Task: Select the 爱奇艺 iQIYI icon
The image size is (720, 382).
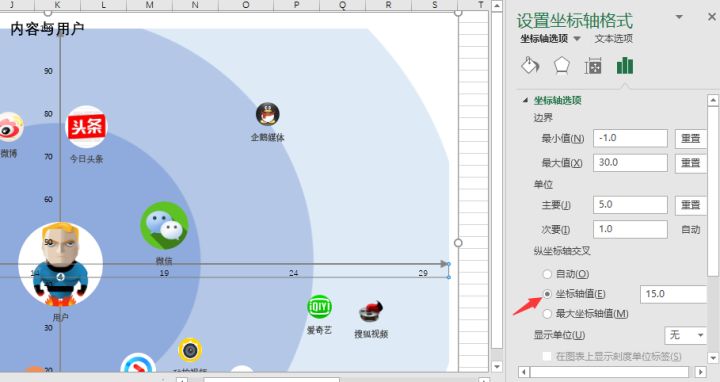Action: (x=319, y=307)
